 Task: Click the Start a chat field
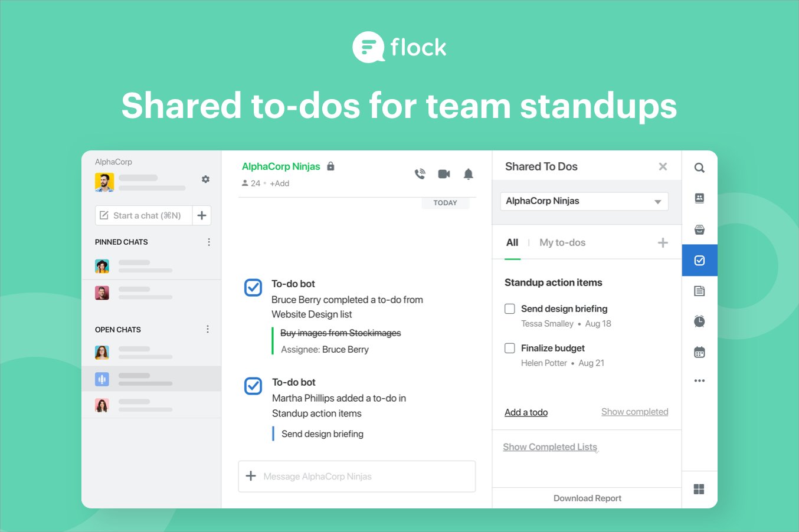pyautogui.click(x=144, y=215)
